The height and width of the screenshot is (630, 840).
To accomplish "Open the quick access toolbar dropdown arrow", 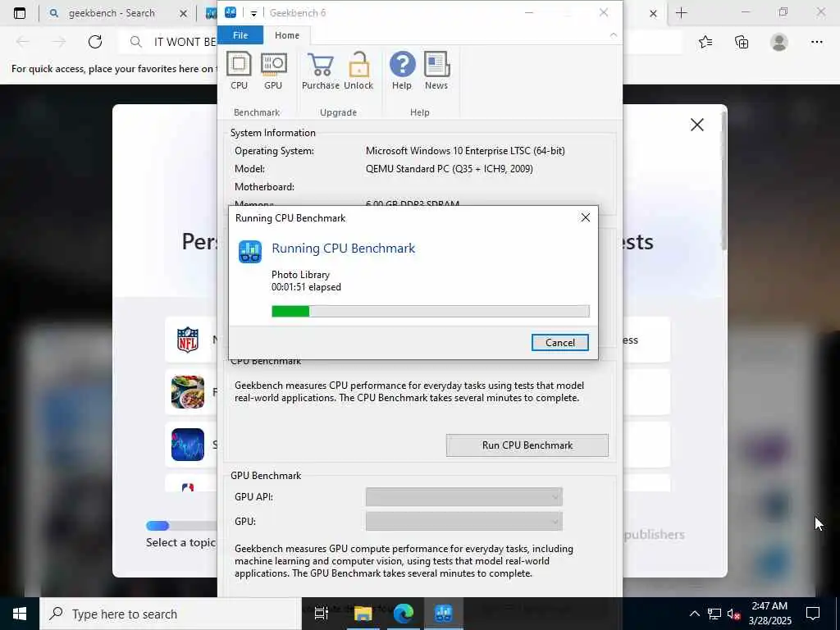I will (x=254, y=13).
